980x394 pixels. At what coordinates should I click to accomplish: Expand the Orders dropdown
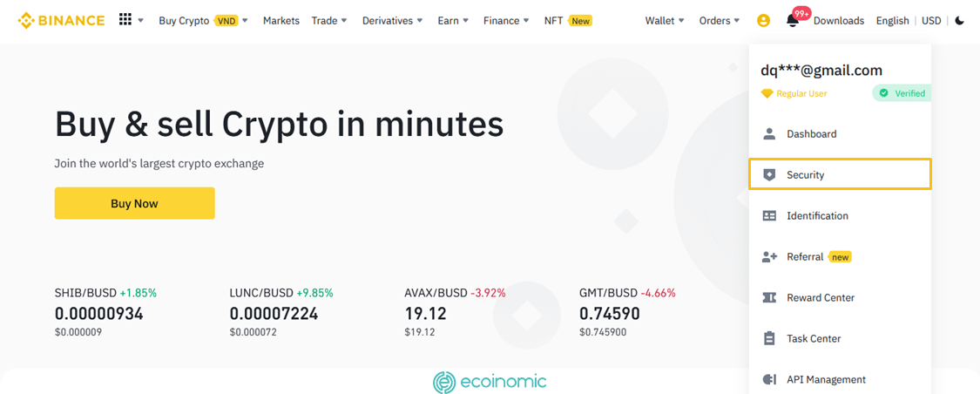click(x=720, y=20)
